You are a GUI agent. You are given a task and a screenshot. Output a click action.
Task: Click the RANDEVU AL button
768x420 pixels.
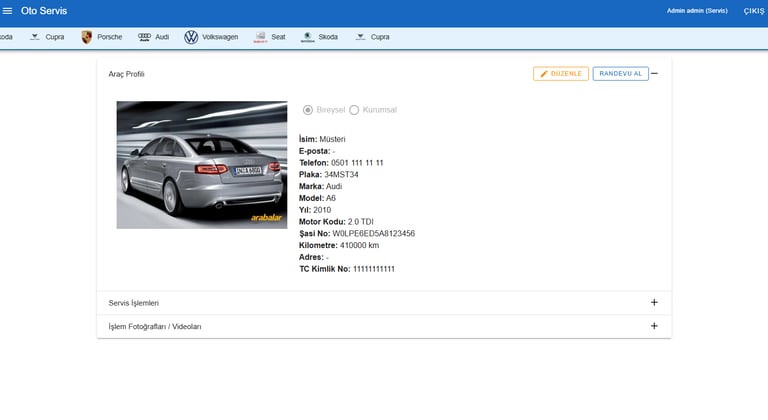621,74
